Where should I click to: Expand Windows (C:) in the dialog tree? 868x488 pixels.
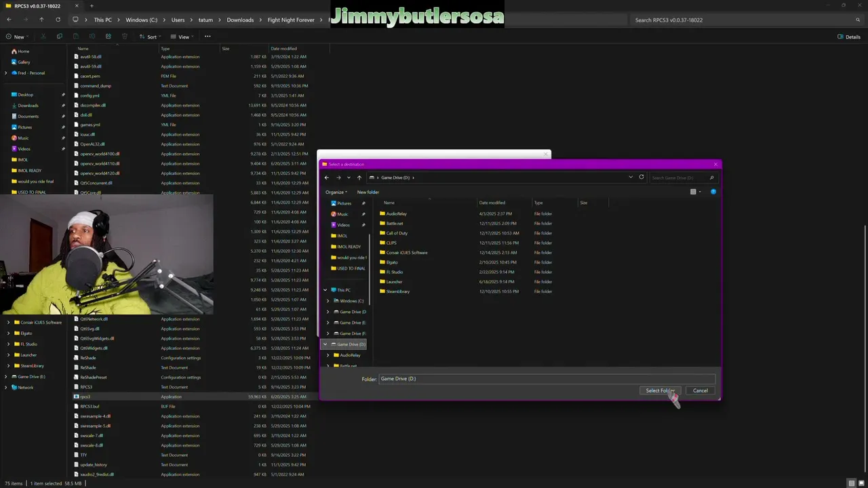tap(328, 301)
